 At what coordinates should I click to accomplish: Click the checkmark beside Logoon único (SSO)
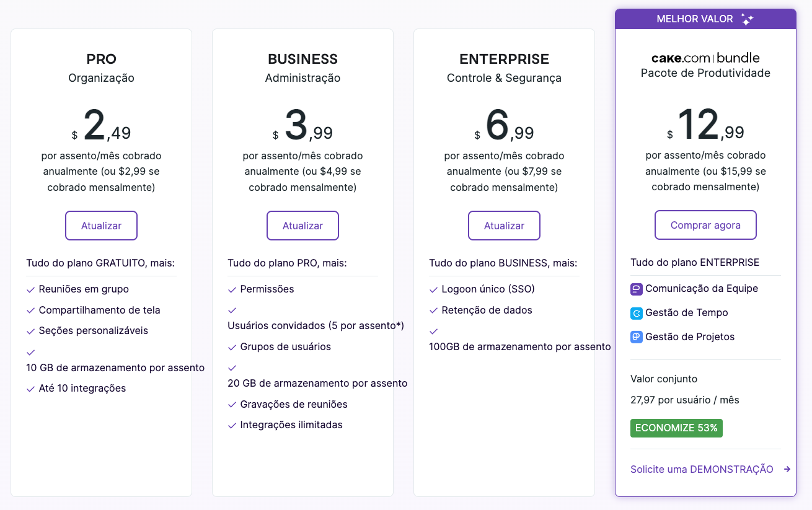pyautogui.click(x=433, y=289)
